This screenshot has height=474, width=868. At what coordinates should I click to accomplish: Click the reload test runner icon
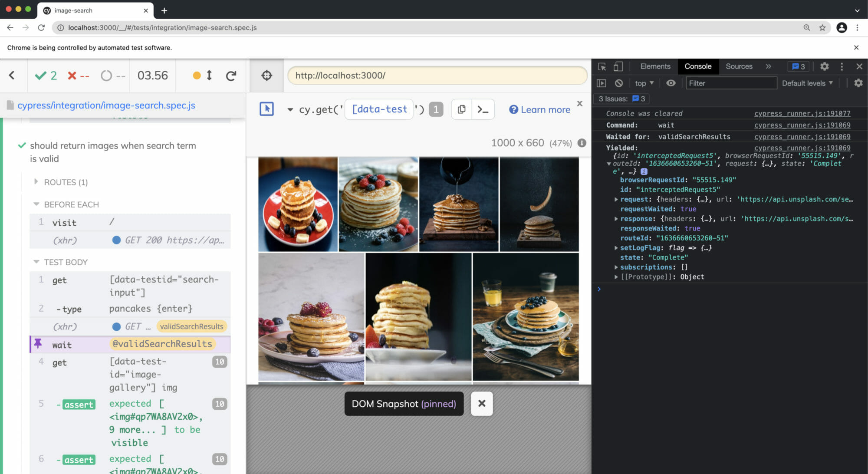pyautogui.click(x=232, y=75)
